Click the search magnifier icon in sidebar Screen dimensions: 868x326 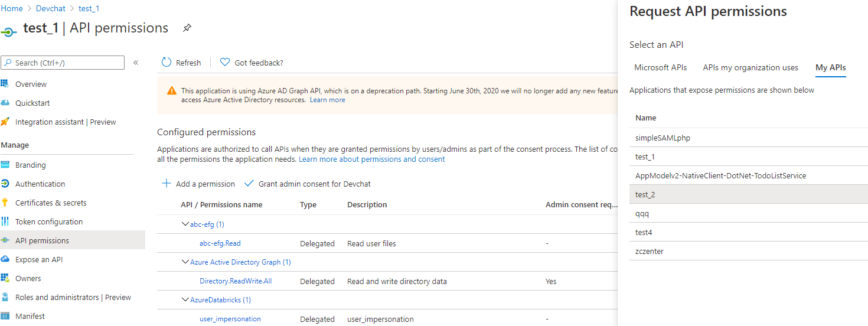8,63
